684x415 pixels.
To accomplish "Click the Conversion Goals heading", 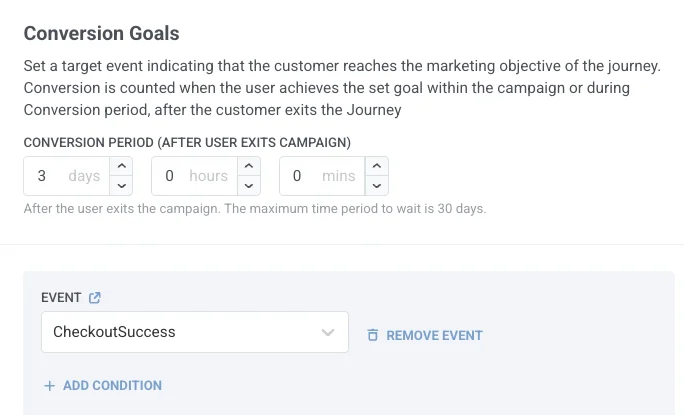I will click(x=101, y=33).
